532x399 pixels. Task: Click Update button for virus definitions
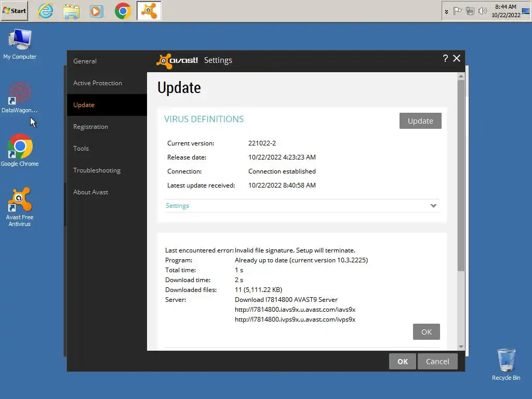tap(420, 121)
